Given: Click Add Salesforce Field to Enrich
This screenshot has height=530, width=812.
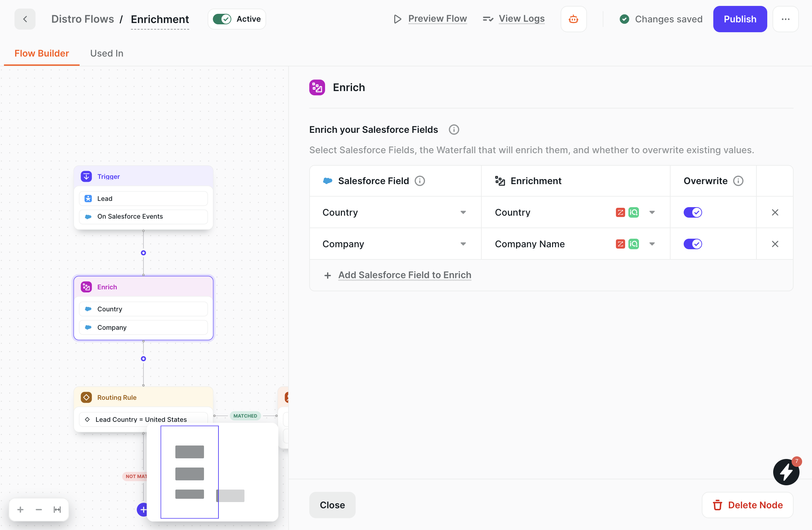Looking at the screenshot, I should 404,275.
